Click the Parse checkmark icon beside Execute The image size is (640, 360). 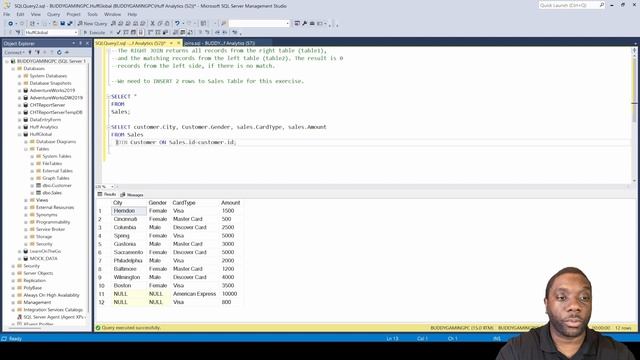(x=118, y=33)
